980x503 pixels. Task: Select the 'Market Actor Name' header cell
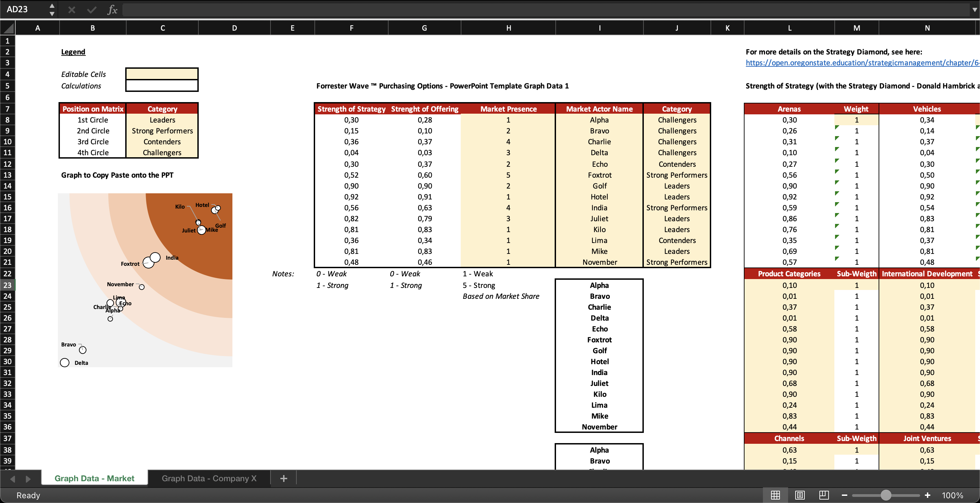tap(599, 109)
